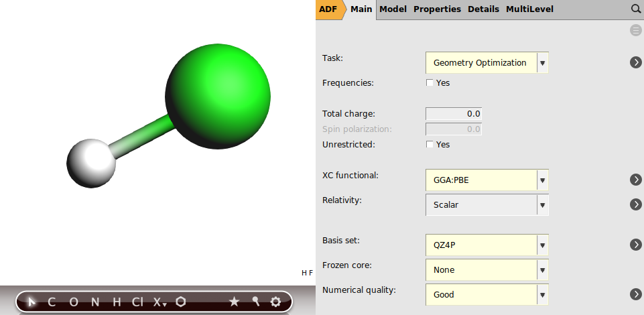
Task: Open the Relativity dropdown set to Scalar
Action: (x=487, y=204)
